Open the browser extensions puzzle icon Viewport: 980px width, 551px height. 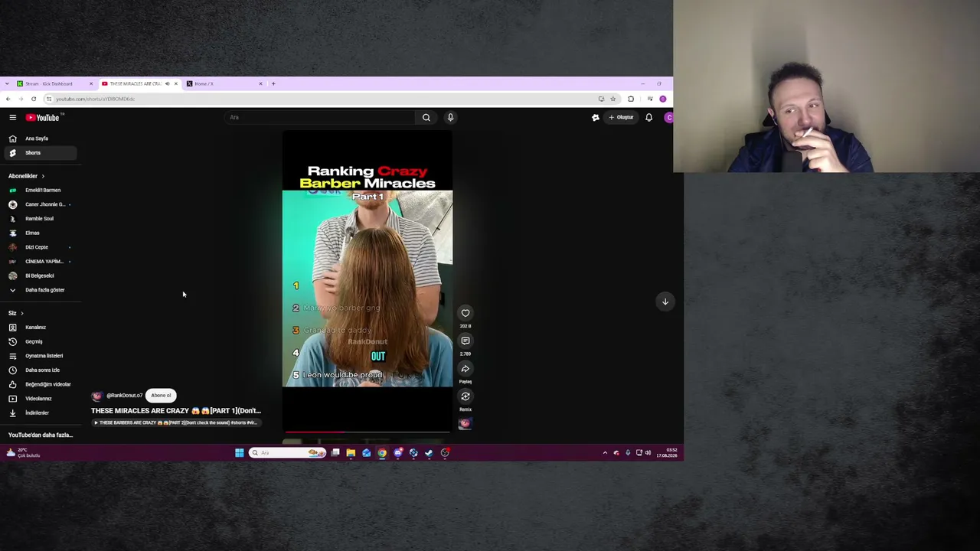coord(631,99)
